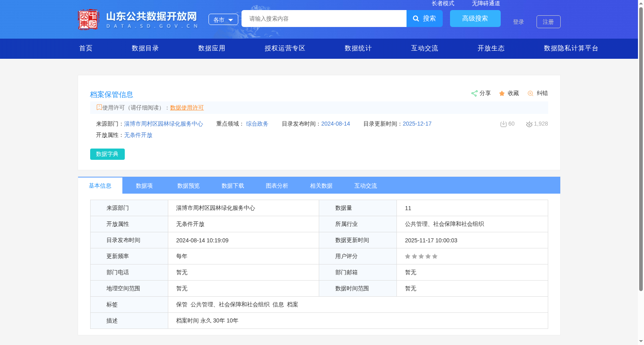Image resolution: width=644 pixels, height=345 pixels.
Task: Click the orange star 收藏 favorite icon
Action: tap(502, 93)
